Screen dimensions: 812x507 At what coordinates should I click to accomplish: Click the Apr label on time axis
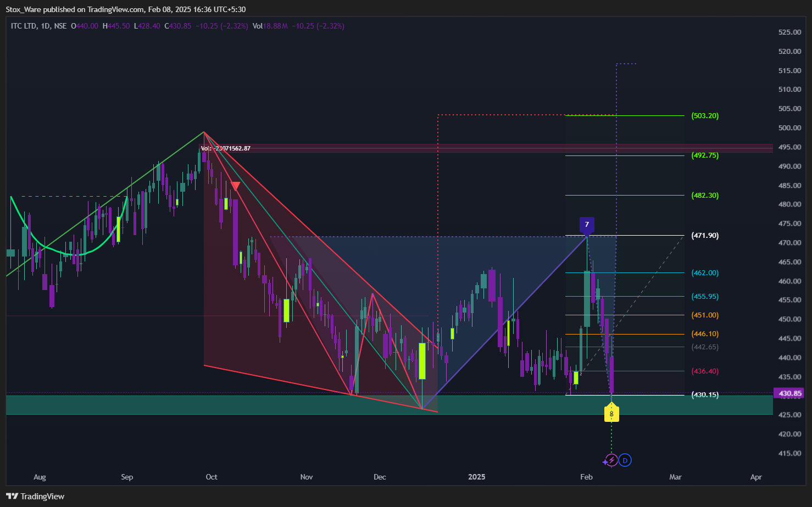tap(756, 477)
